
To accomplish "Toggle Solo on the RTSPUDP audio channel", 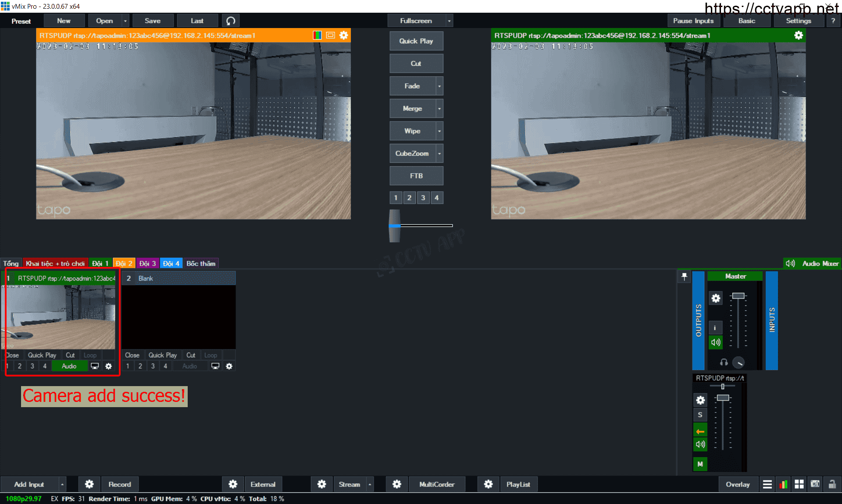I will coord(700,415).
